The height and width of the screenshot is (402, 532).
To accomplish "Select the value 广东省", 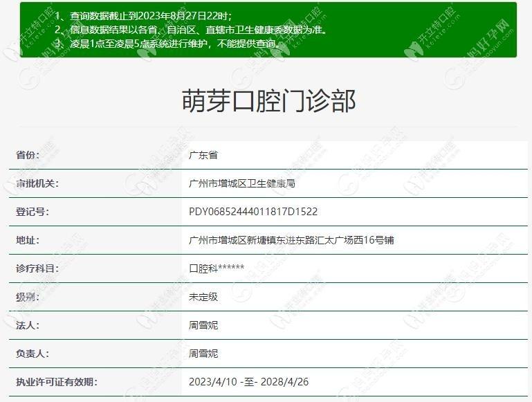I will tap(203, 155).
